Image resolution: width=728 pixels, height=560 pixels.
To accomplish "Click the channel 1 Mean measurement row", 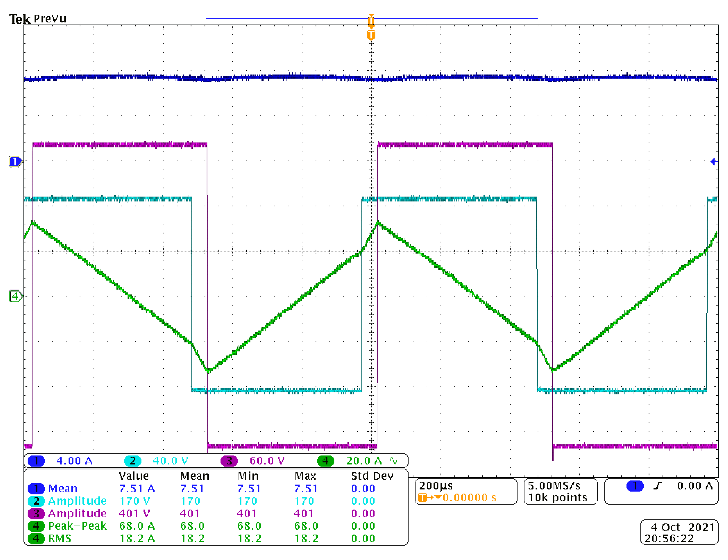I will [x=63, y=488].
